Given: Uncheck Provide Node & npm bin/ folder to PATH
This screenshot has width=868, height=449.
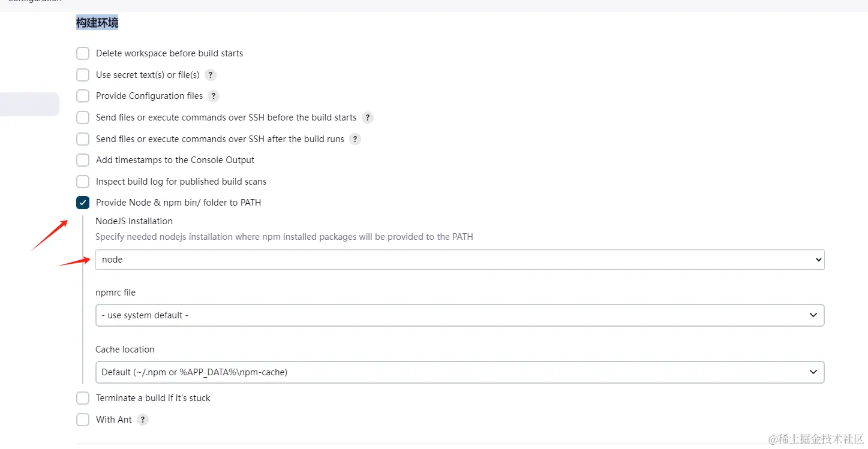Looking at the screenshot, I should coord(83,203).
